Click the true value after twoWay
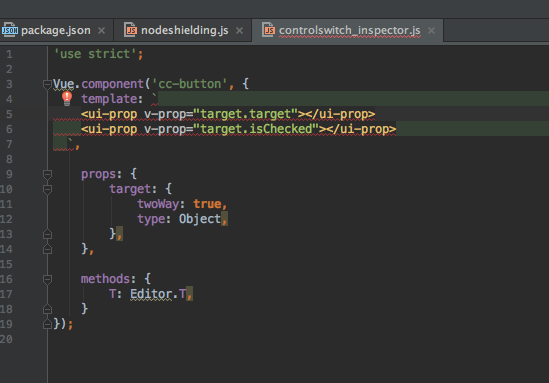 coord(207,204)
